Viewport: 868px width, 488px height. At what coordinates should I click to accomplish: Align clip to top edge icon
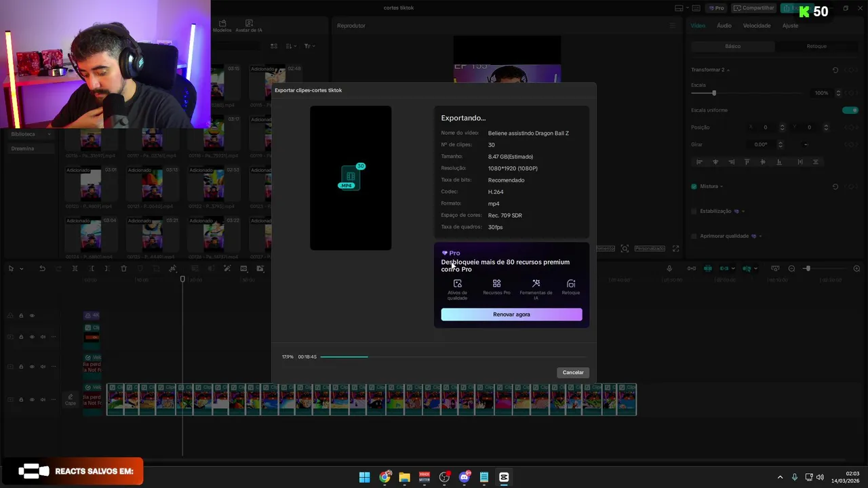[747, 162]
